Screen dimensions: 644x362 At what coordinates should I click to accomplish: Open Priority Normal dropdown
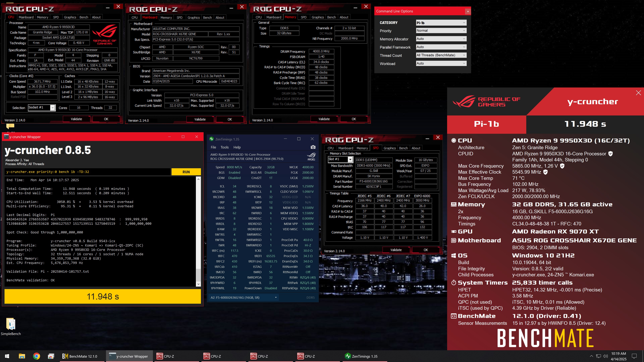click(x=441, y=31)
